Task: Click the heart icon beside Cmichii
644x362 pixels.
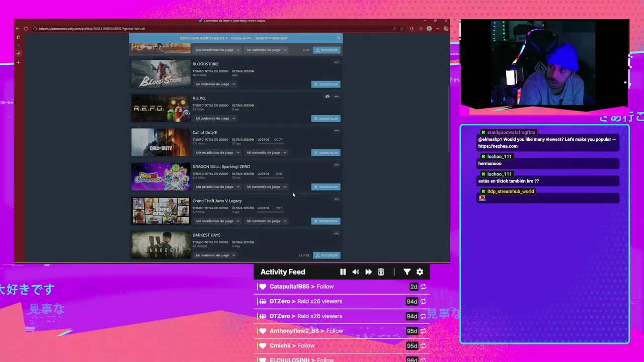Action: pos(263,346)
